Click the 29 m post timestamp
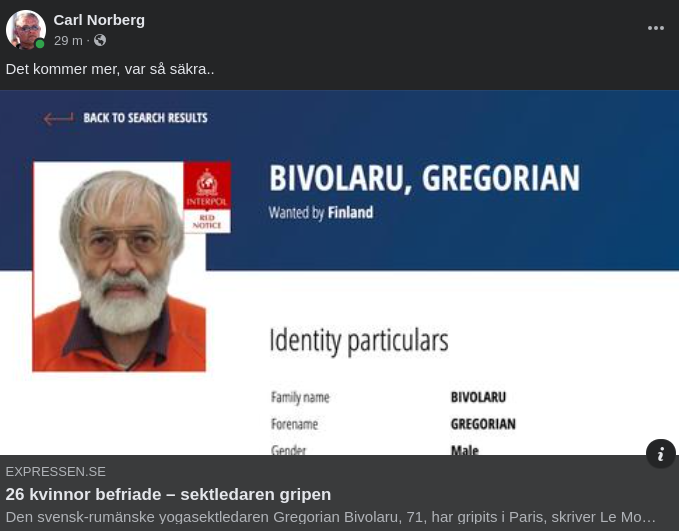The width and height of the screenshot is (679, 531). [x=68, y=41]
